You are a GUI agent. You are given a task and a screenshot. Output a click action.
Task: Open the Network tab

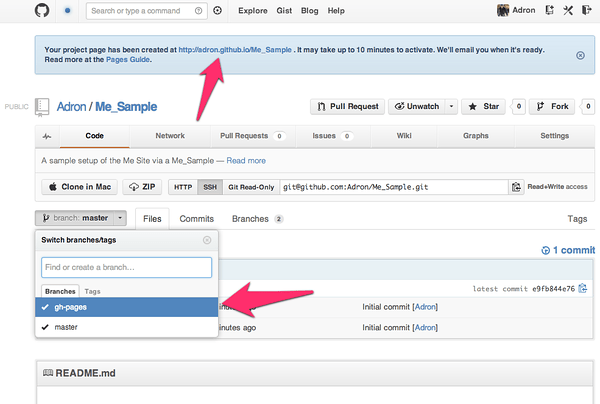[170, 136]
